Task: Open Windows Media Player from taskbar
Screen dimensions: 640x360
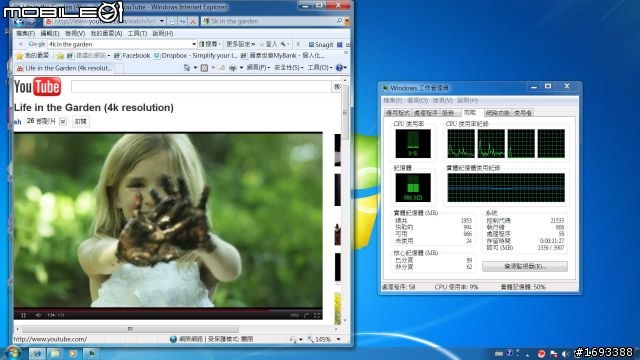Action: click(73, 353)
